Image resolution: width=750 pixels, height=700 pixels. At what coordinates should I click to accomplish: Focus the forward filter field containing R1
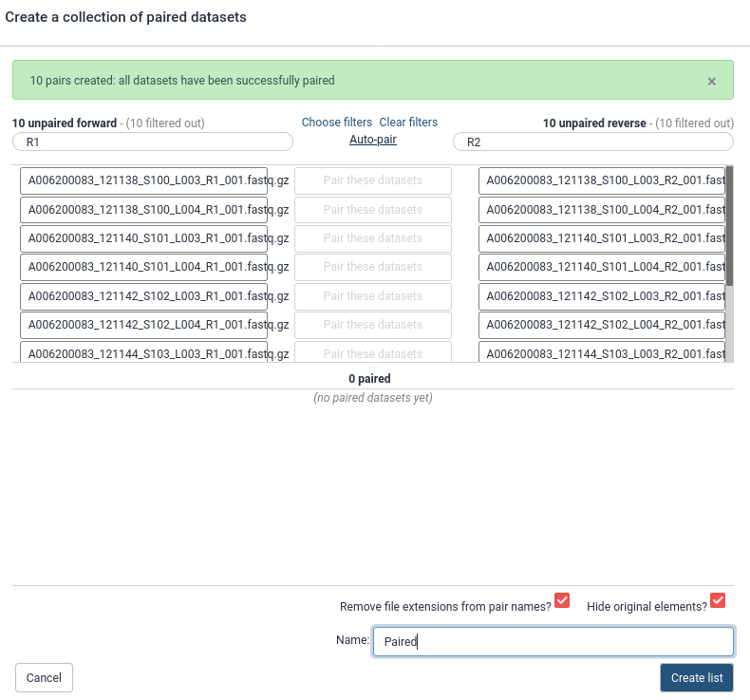tap(153, 142)
